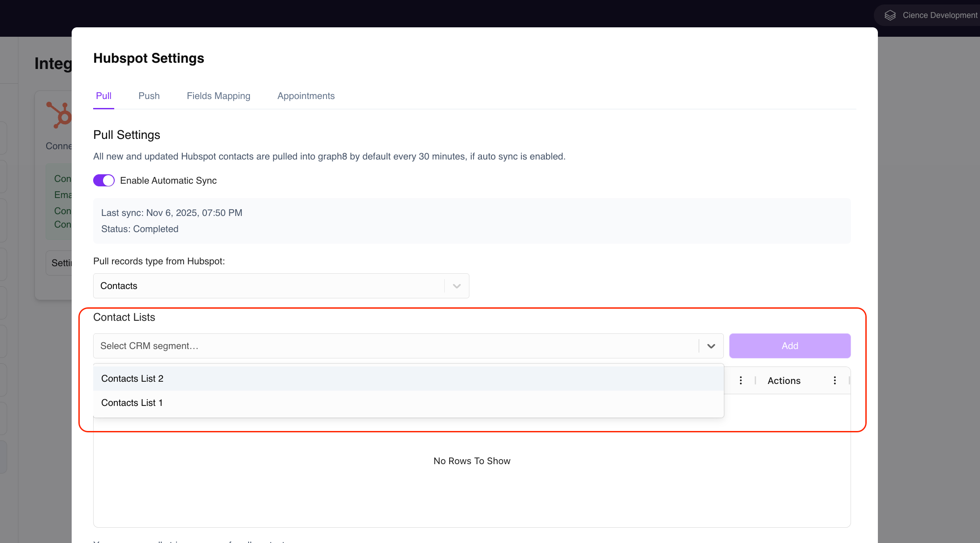Click the Settings button behind the modal
Screen dimensions: 980x543
point(59,263)
